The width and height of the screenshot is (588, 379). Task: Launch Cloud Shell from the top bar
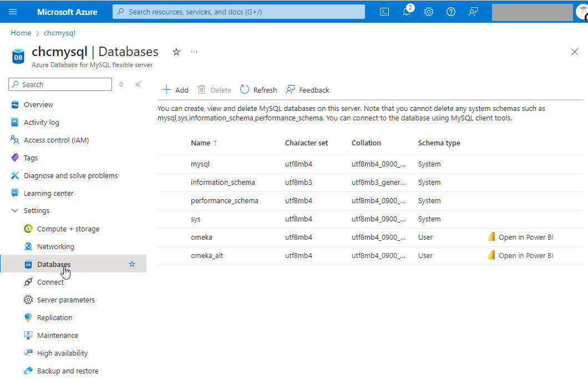[x=384, y=12]
